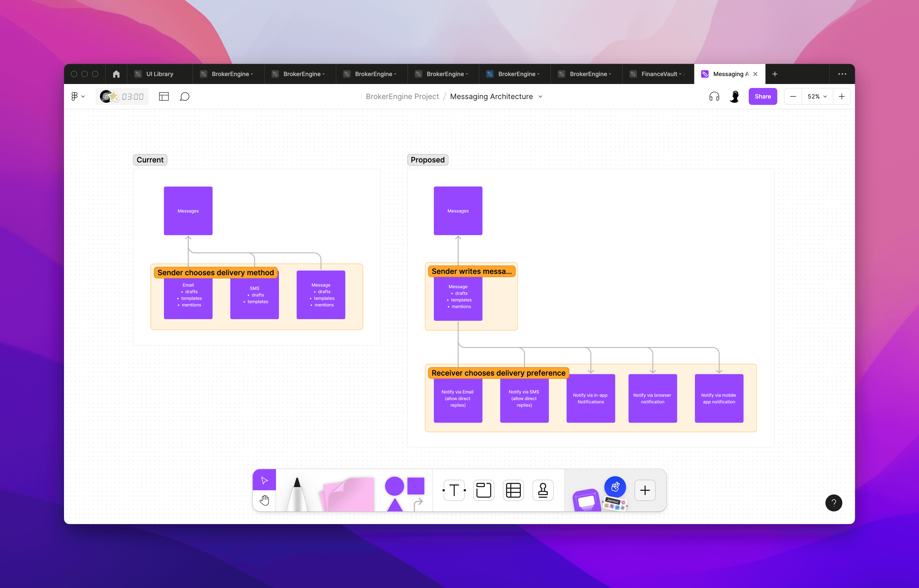The width and height of the screenshot is (919, 588).
Task: Start the 03:00 timer
Action: click(x=132, y=97)
